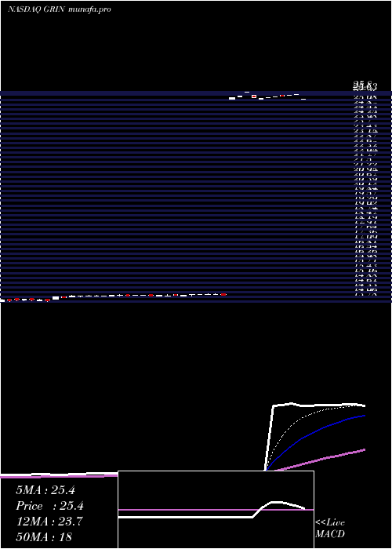Open the MACD inset chart panel

[x=216, y=510]
